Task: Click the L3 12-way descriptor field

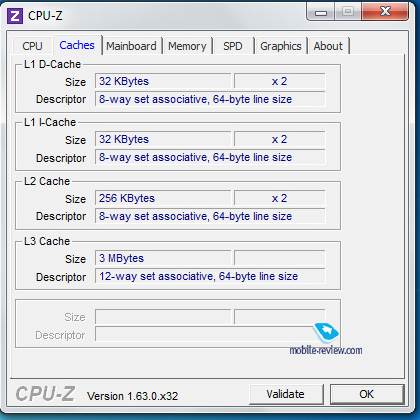Action: [210, 276]
